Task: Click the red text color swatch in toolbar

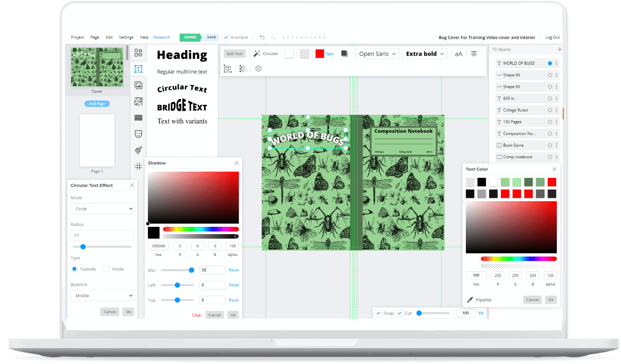Action: coord(320,54)
